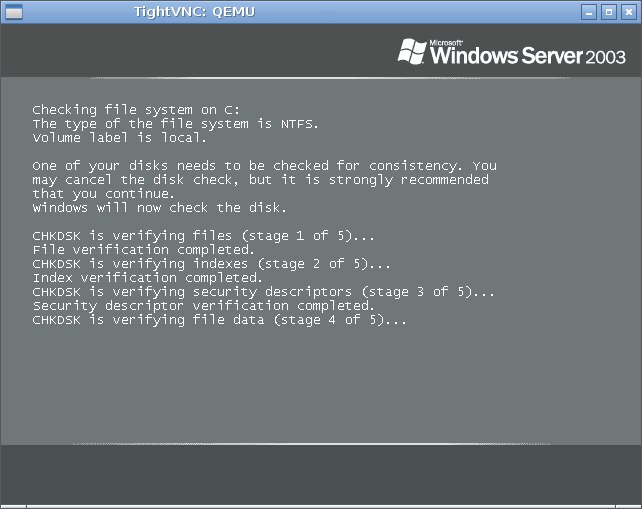Click the "TightVNC: QEMU" title text
Viewport: 642px width, 509px height.
[x=195, y=11]
